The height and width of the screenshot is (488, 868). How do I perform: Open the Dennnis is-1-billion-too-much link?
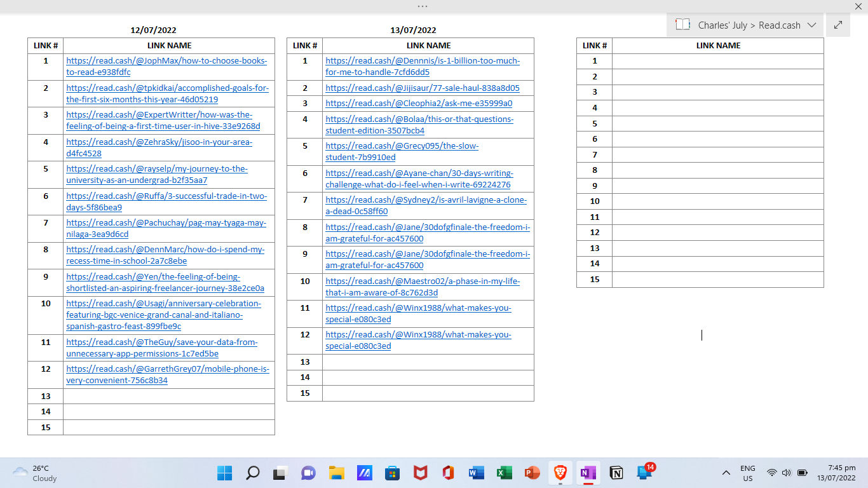tap(423, 67)
